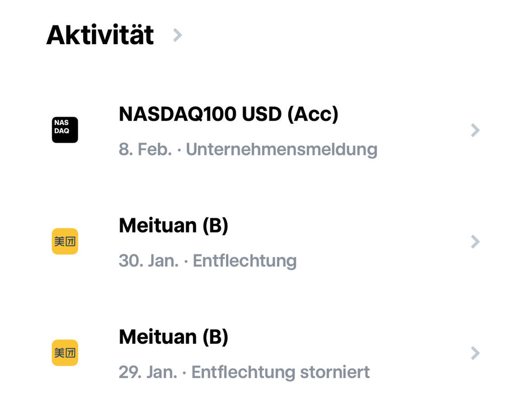The image size is (532, 415).
Task: Open NASDAQ100 row's right chevron arrow
Action: (x=476, y=130)
